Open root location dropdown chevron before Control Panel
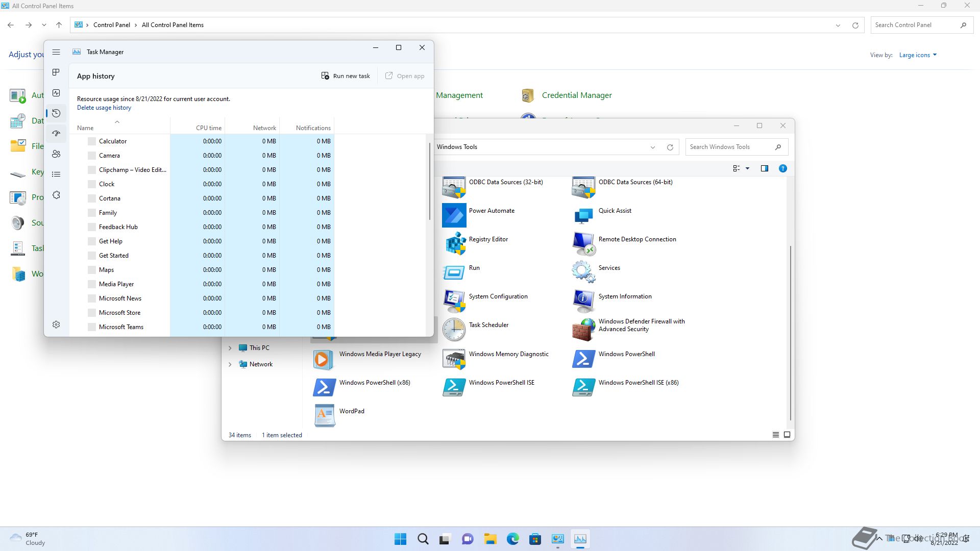The width and height of the screenshot is (980, 551). 87,25
